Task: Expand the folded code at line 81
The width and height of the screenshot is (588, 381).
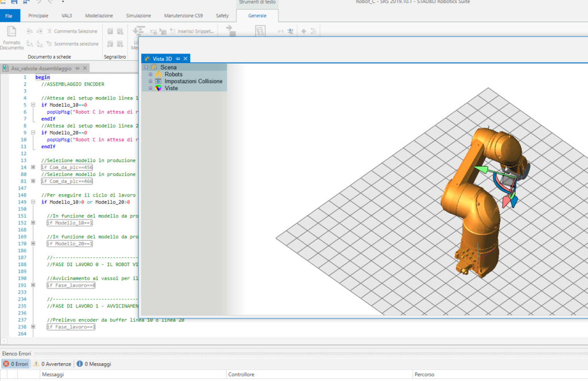Action: pos(33,181)
